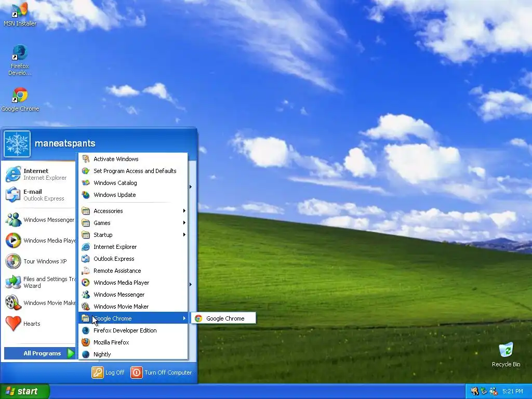532x399 pixels.
Task: Click the Remote Assistance icon in programs list
Action: (x=86, y=271)
